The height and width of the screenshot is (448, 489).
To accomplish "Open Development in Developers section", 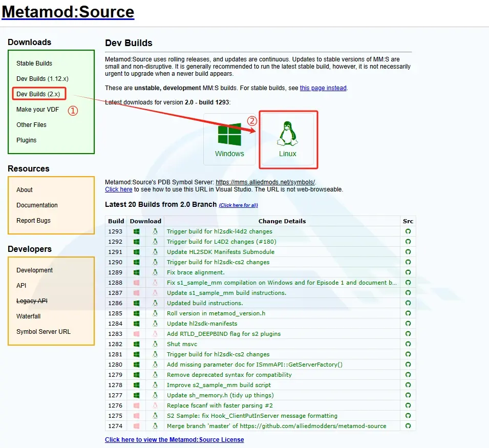I will pyautogui.click(x=34, y=270).
